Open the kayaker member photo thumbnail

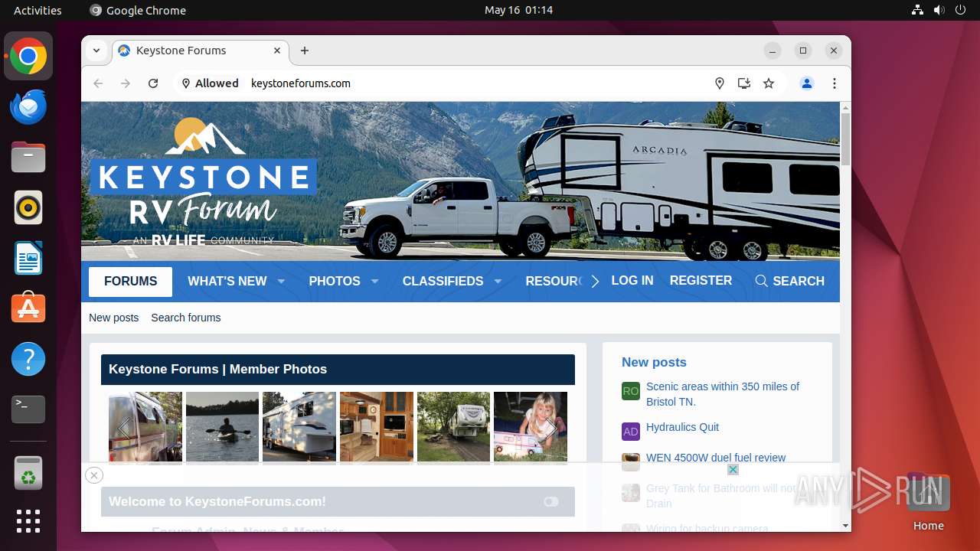223,427
